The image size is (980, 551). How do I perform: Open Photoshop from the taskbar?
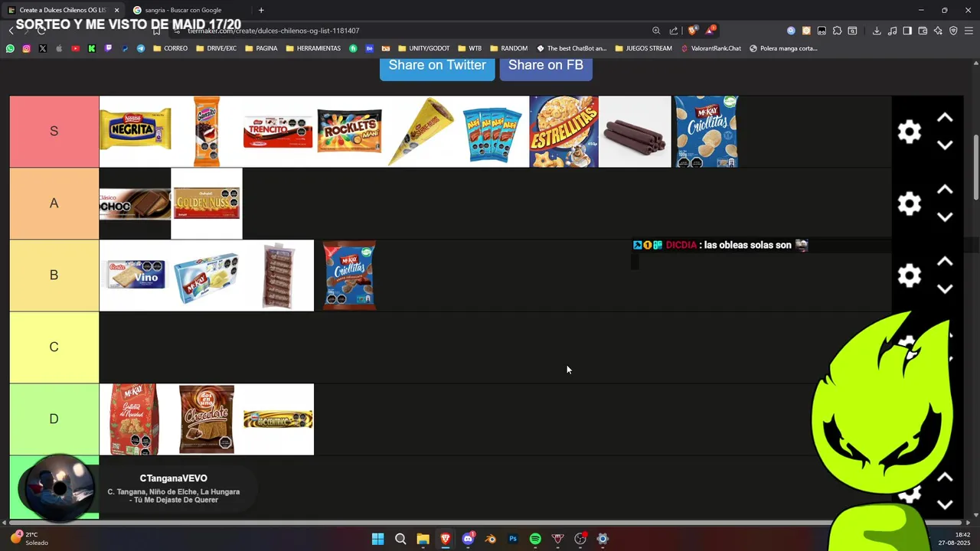[x=513, y=539]
